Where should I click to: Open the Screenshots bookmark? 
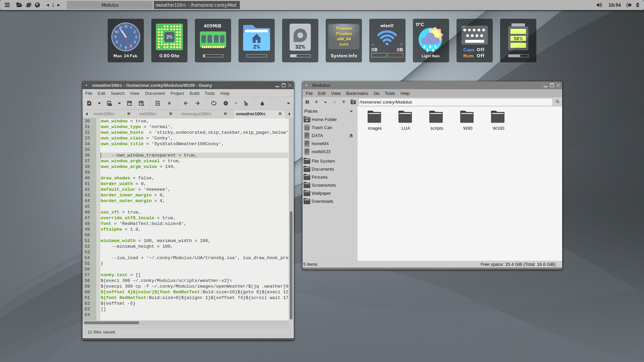323,185
